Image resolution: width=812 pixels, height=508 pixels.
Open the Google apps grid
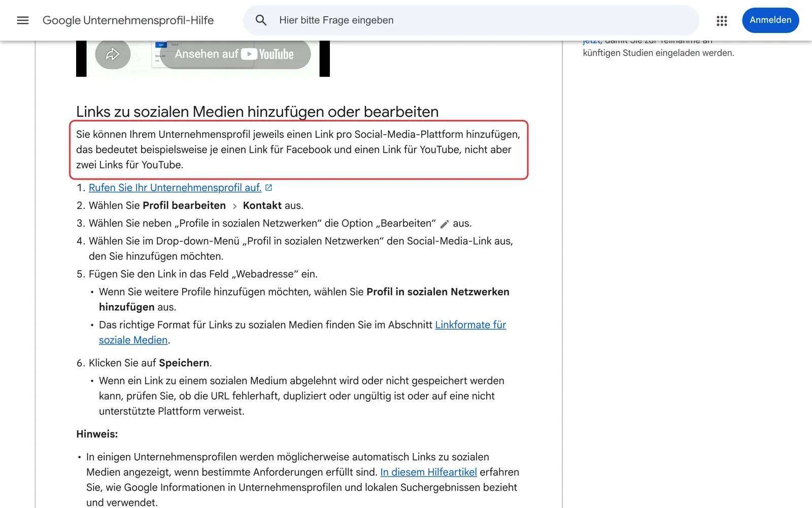722,20
